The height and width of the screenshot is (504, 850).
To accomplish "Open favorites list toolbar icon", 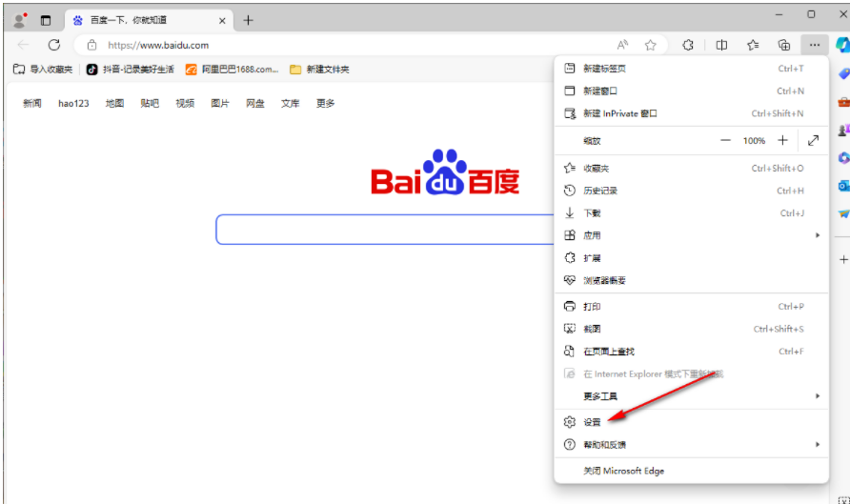I will (x=753, y=45).
